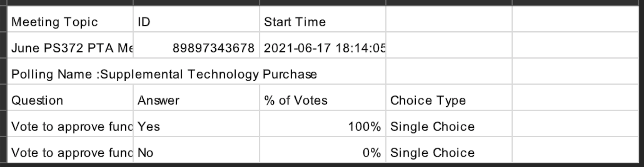Select the % of Votes header cell
Viewport: 644px width, 167px height.
click(322, 97)
